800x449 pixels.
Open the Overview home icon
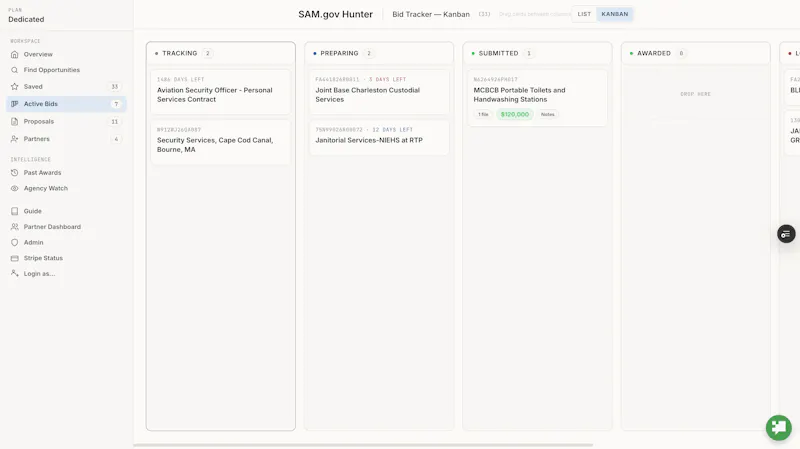point(14,54)
